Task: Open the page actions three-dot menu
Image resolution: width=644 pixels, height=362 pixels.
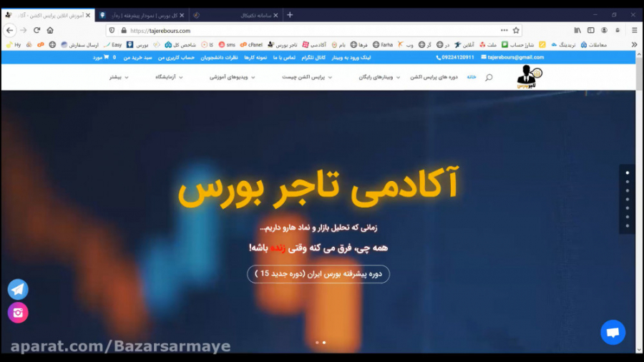Action: coord(504,30)
